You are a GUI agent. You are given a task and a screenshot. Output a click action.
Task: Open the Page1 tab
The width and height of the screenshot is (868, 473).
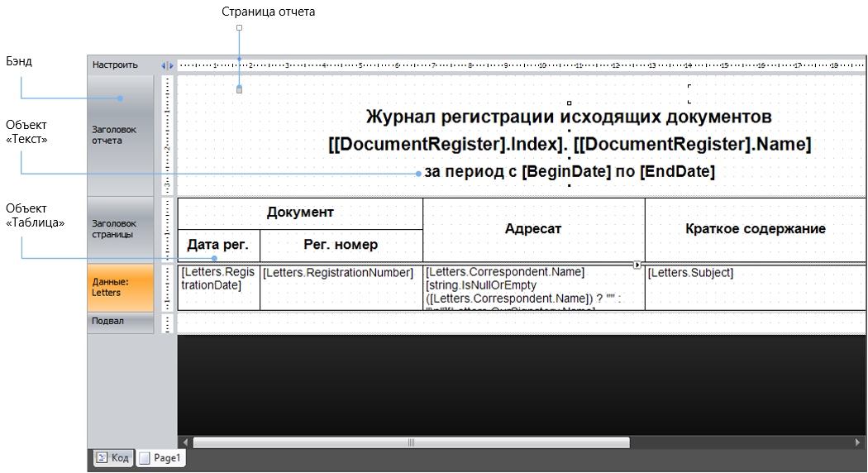(x=161, y=457)
